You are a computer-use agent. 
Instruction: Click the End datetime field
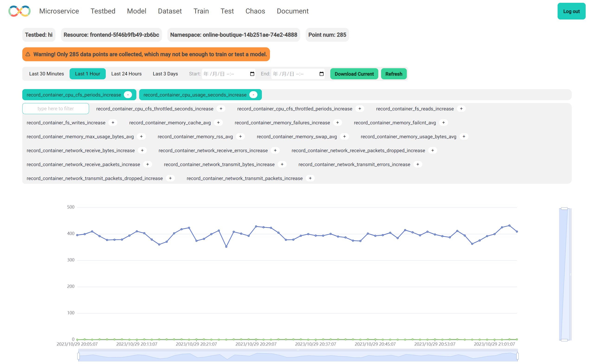pyautogui.click(x=298, y=74)
